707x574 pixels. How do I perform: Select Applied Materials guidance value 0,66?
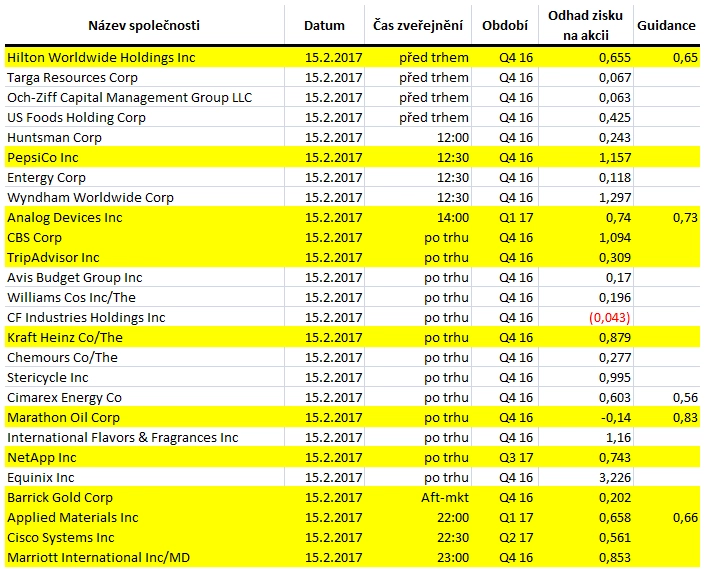coord(685,517)
